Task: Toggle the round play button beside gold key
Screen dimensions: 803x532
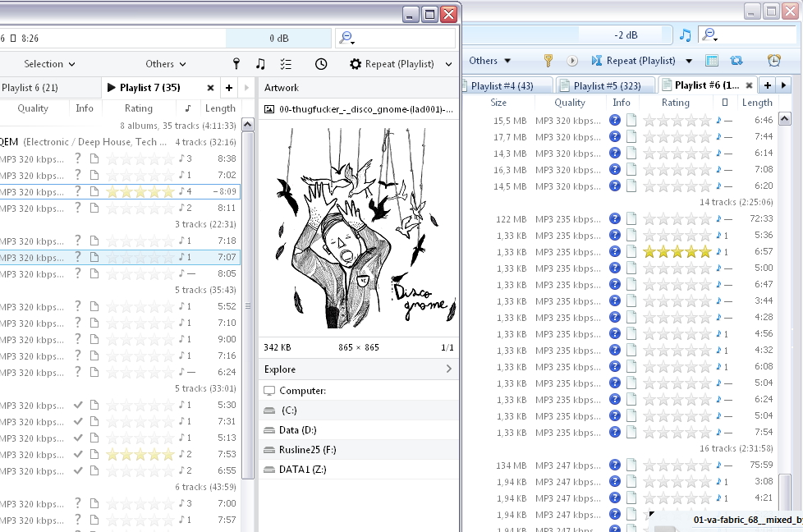Action: 572,61
